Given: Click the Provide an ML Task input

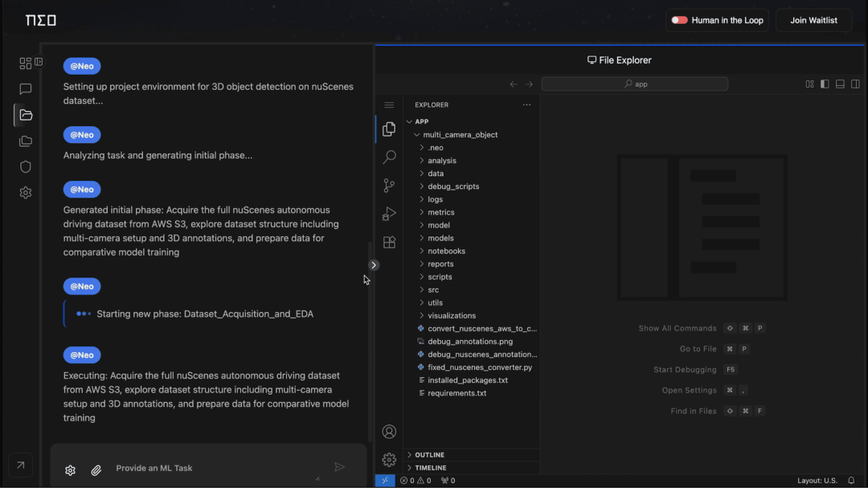Looking at the screenshot, I should click(x=219, y=468).
